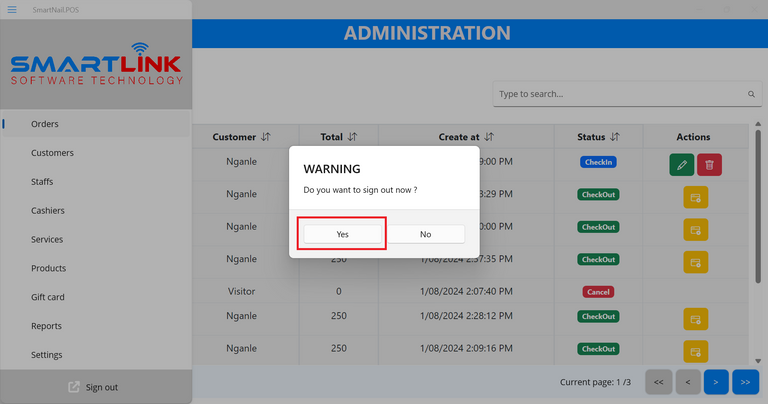The height and width of the screenshot is (404, 768).
Task: Select Staffs in the sidebar
Action: [42, 182]
